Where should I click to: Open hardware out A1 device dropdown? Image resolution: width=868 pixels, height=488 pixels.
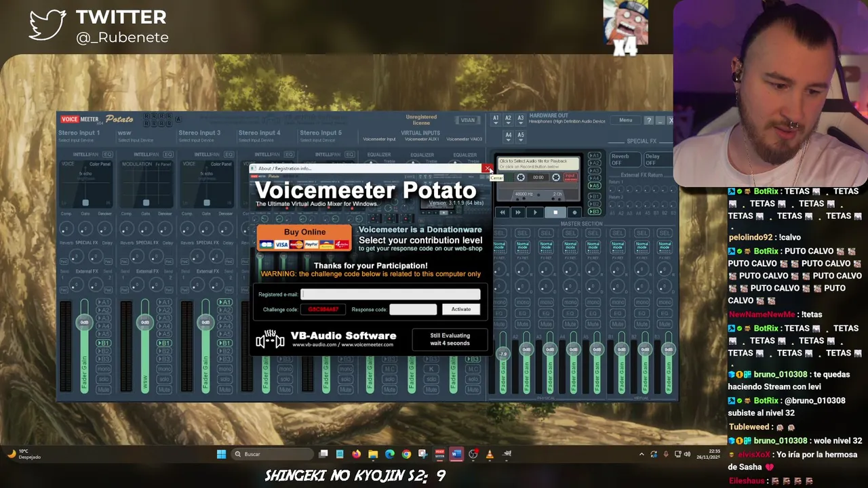(x=495, y=119)
